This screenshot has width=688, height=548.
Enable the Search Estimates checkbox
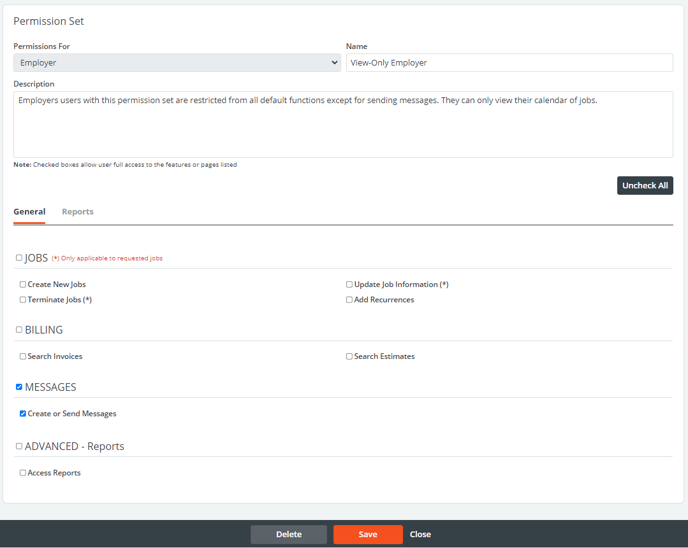click(349, 357)
